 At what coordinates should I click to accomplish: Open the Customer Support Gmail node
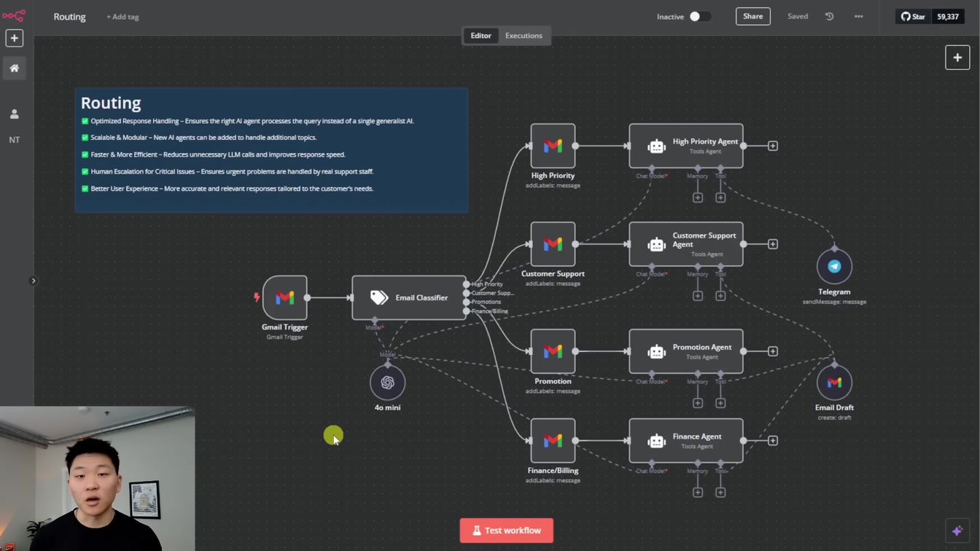[x=553, y=244]
